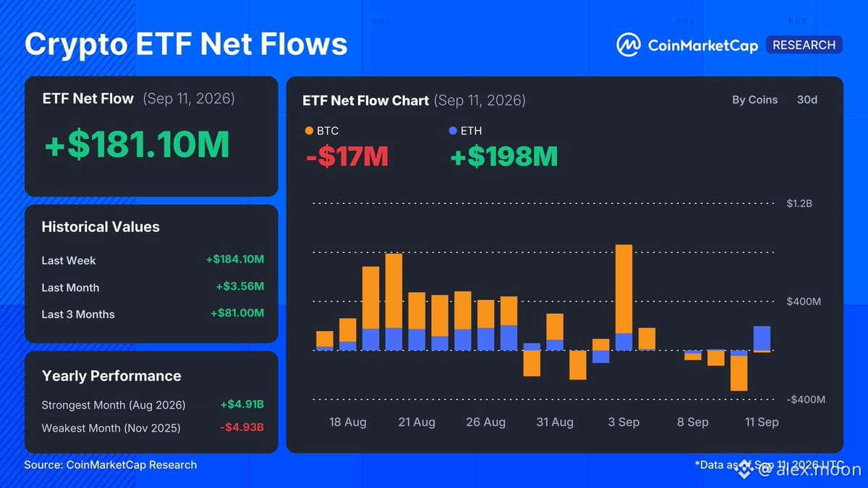This screenshot has width=868, height=488.
Task: Click Strongest Month (Aug 2026) row
Action: coord(153,405)
